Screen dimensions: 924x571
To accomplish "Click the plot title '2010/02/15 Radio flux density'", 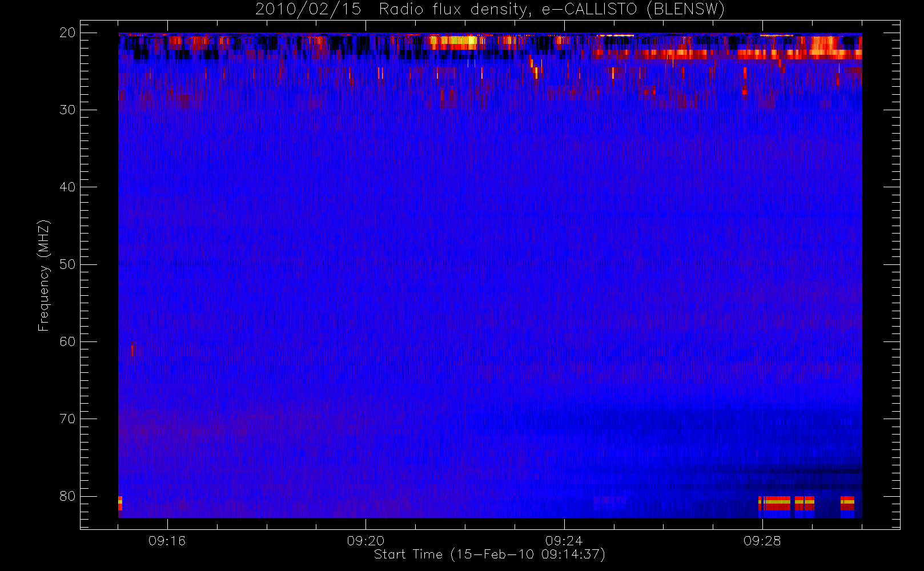I will pyautogui.click(x=490, y=10).
